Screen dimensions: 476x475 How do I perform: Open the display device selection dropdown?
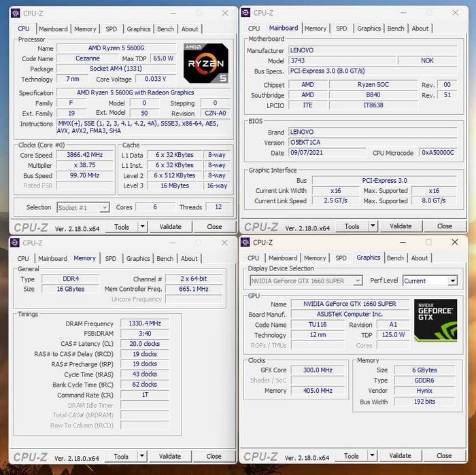click(x=358, y=281)
